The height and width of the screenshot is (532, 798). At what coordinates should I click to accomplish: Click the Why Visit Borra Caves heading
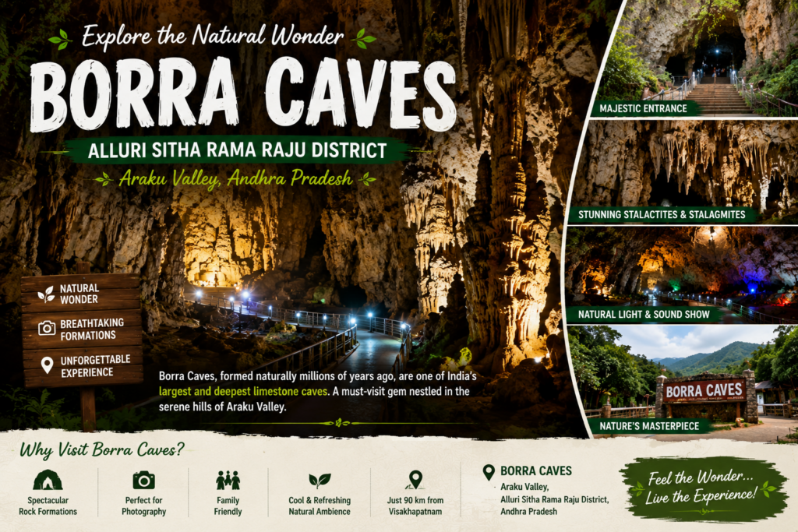(x=102, y=450)
